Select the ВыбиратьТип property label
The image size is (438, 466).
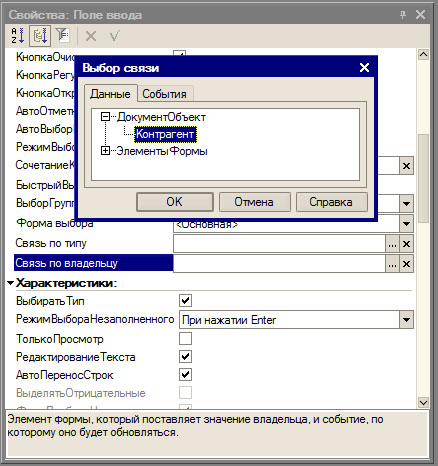click(x=50, y=301)
